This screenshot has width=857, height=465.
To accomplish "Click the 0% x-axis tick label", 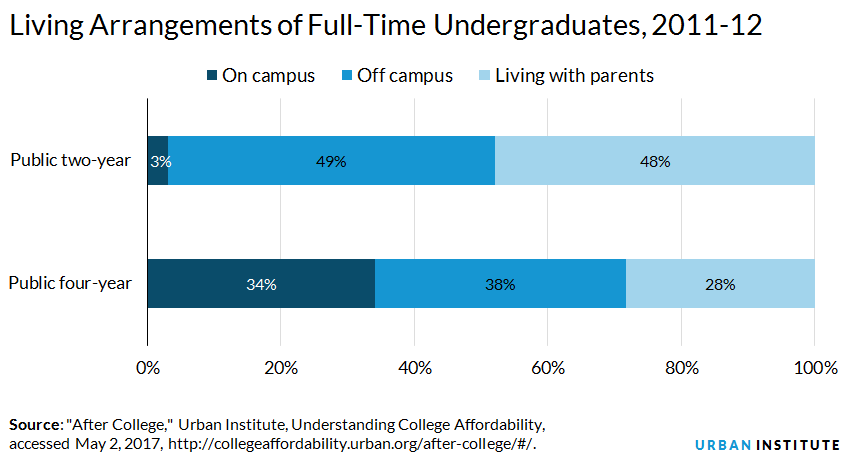I will (x=148, y=368).
